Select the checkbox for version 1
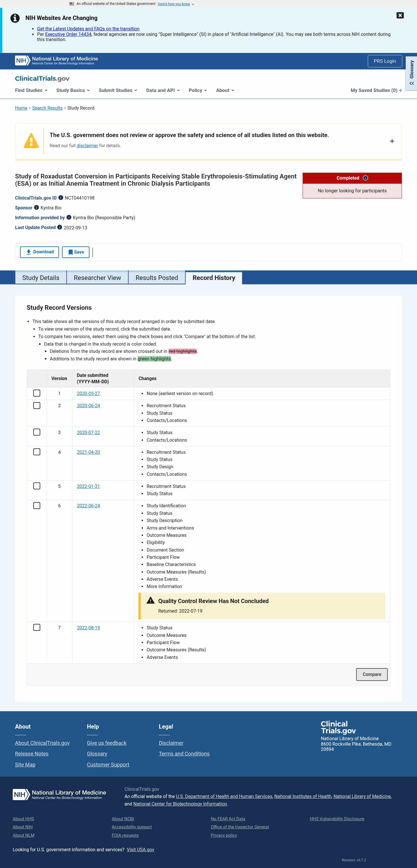Viewport: 417px width, 868px height. pos(37,393)
